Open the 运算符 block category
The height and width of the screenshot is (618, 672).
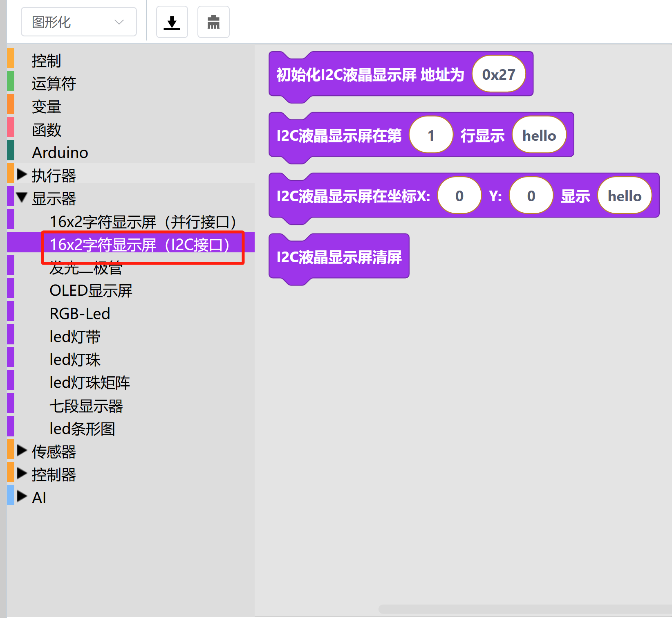click(54, 83)
